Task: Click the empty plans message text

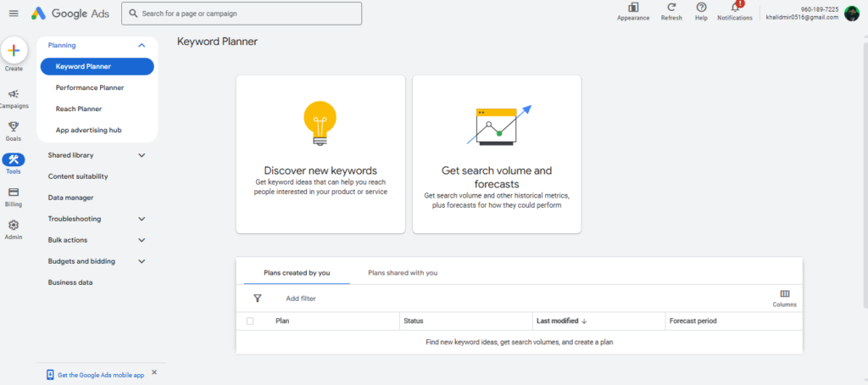Action: tap(520, 343)
